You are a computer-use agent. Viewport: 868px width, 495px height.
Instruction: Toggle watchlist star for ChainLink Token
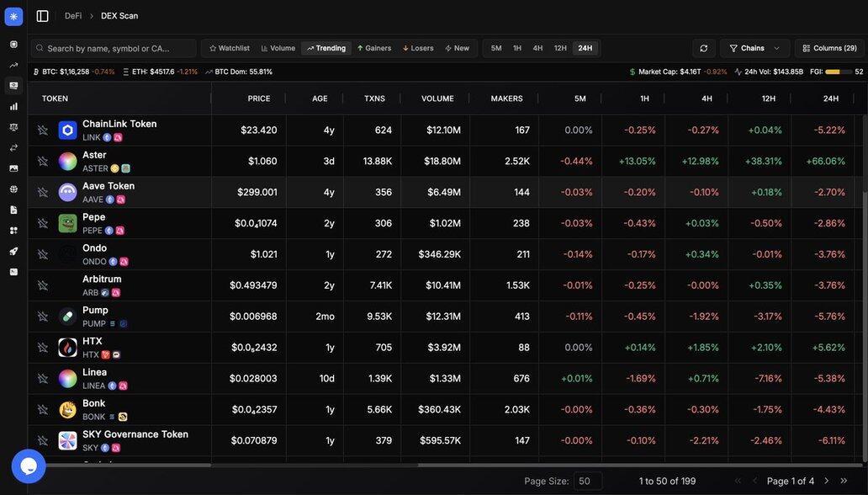43,130
